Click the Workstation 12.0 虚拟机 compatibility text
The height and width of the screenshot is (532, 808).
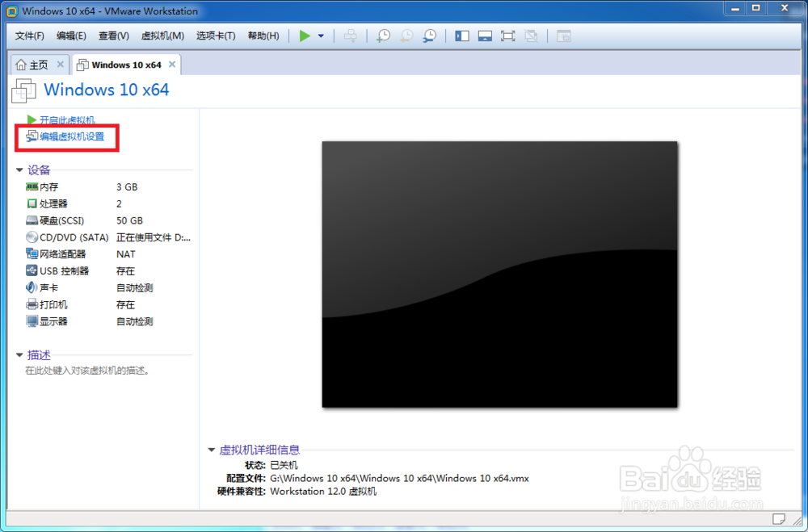pos(323,492)
